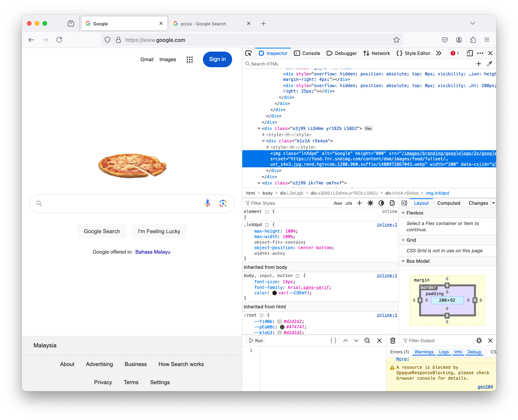Collapse Flexbox section
The image size is (518, 420).
pos(403,213)
